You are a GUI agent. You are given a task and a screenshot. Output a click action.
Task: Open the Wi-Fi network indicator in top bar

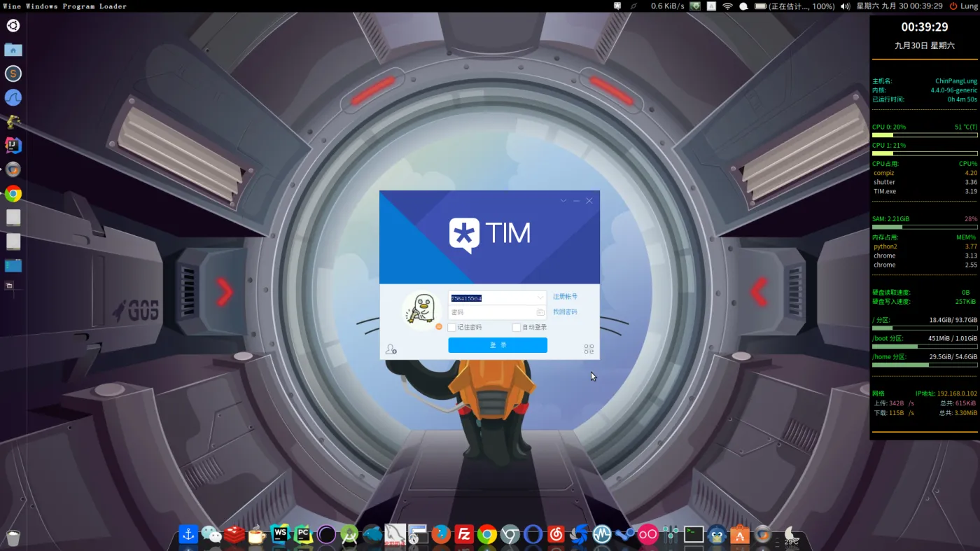pos(728,6)
